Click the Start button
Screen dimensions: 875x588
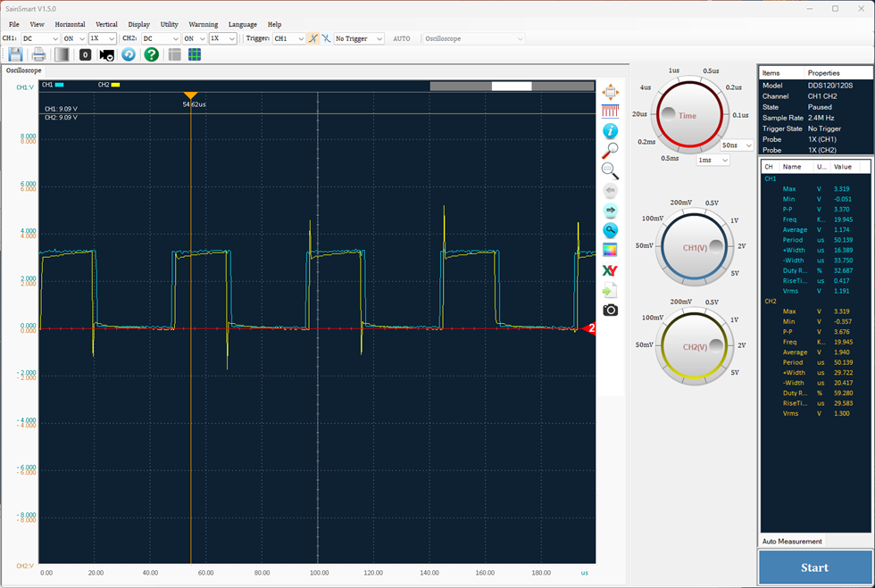[814, 567]
